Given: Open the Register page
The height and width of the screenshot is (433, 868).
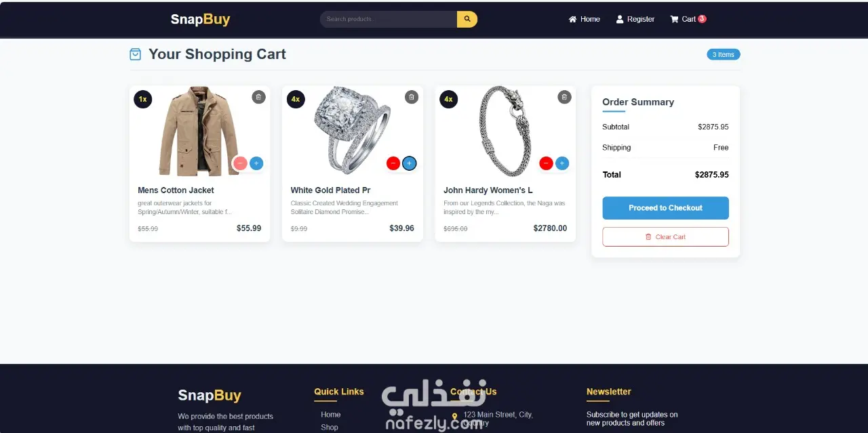Looking at the screenshot, I should pyautogui.click(x=635, y=19).
